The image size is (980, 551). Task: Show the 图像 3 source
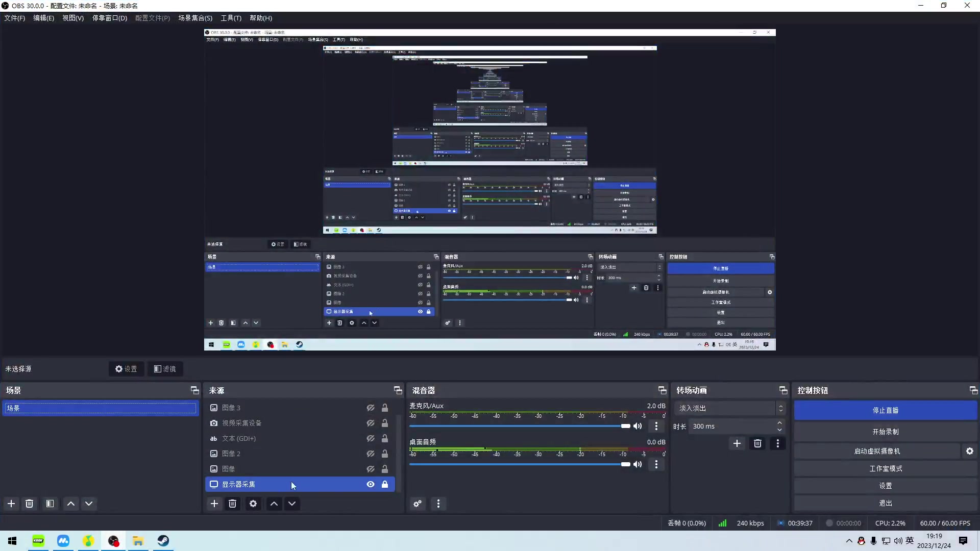click(x=371, y=408)
